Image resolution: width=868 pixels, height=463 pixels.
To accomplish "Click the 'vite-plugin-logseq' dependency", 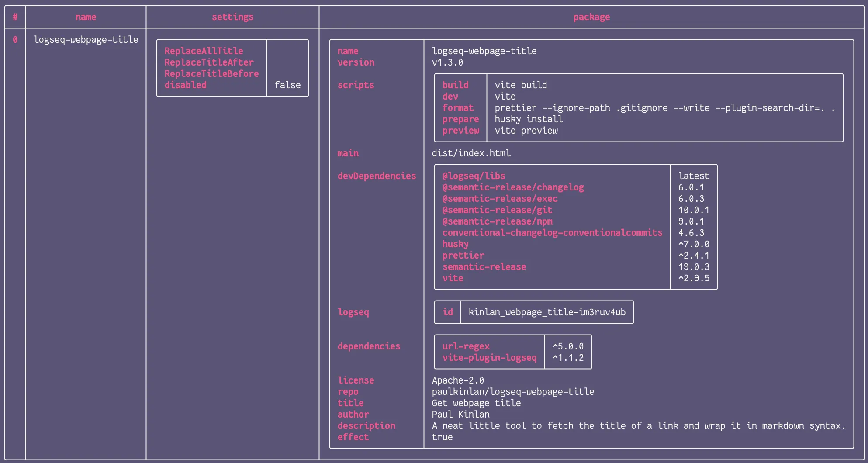I will [x=489, y=358].
